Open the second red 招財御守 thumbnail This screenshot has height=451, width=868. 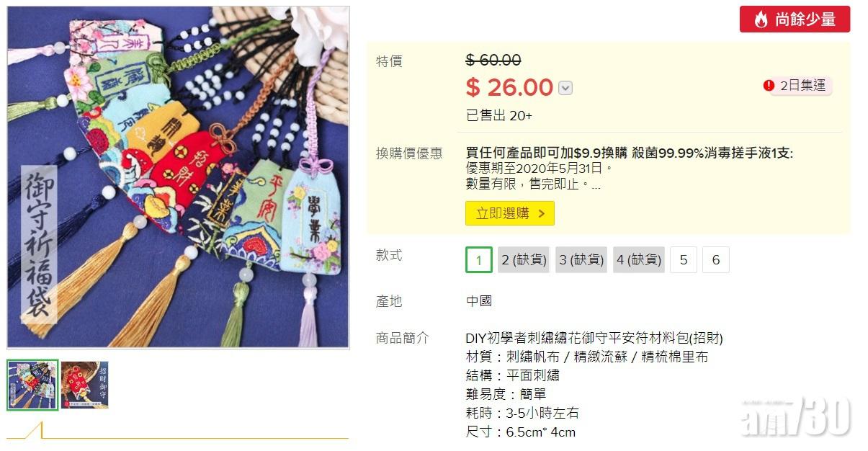(85, 385)
